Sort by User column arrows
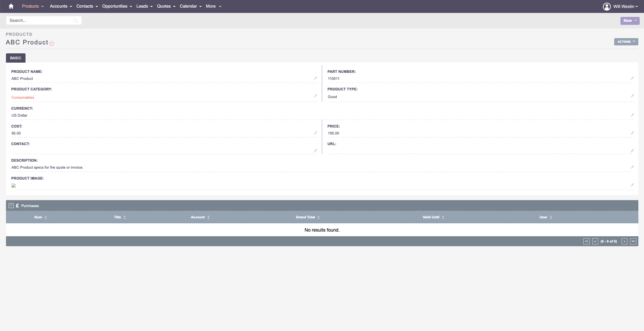Viewport: 644px width, 331px height. [x=551, y=217]
